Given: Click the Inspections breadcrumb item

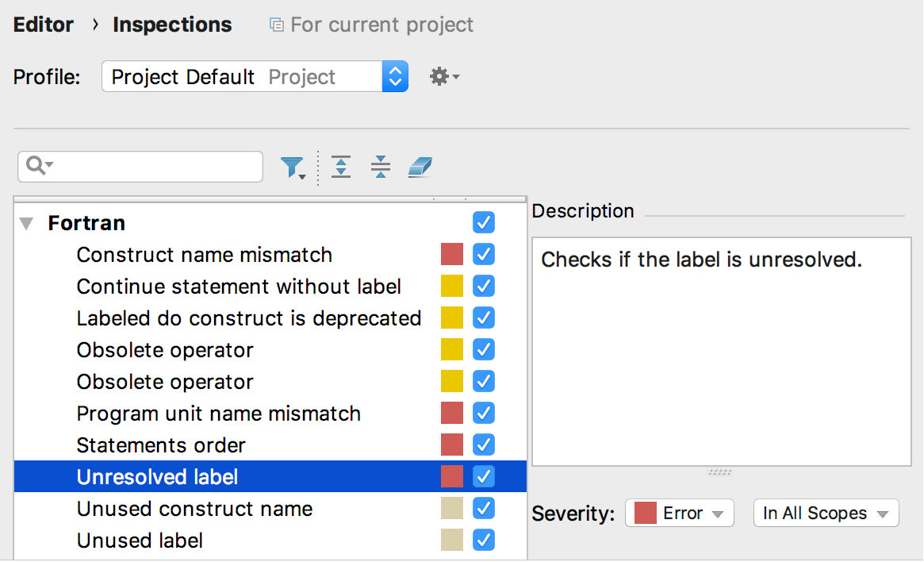Looking at the screenshot, I should click(171, 25).
